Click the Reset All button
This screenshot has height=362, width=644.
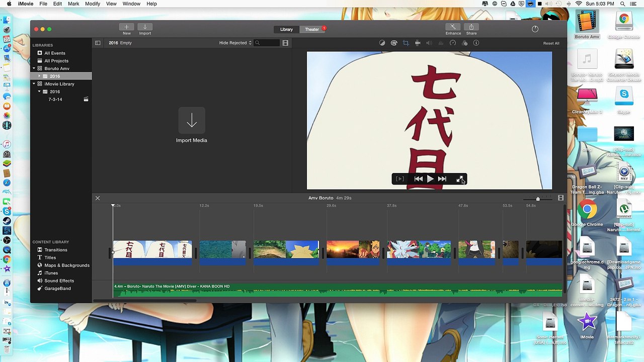coord(551,43)
